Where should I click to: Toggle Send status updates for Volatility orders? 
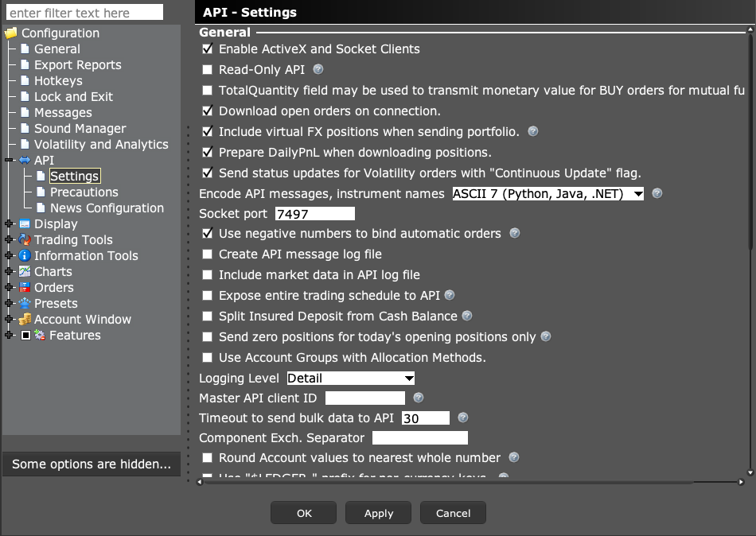[208, 173]
